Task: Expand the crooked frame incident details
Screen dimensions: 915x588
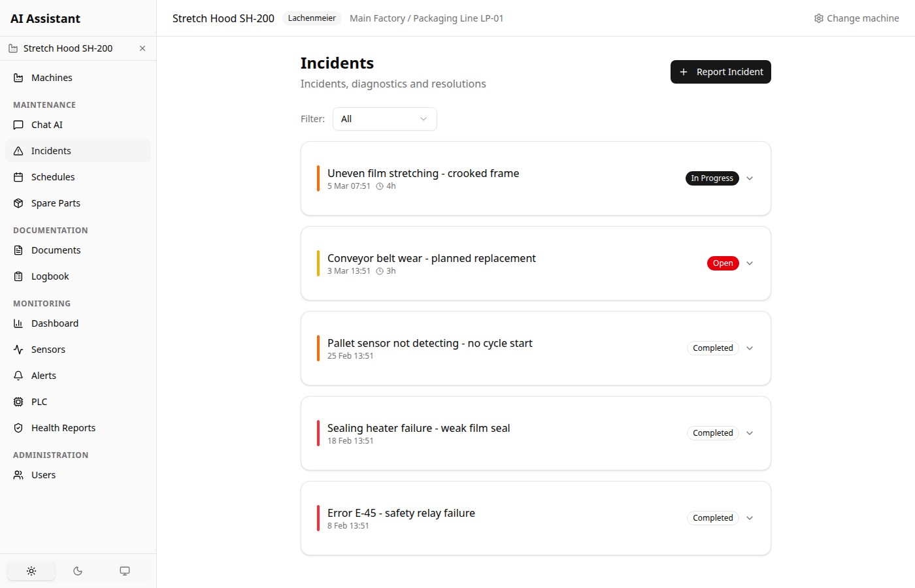Action: [750, 178]
